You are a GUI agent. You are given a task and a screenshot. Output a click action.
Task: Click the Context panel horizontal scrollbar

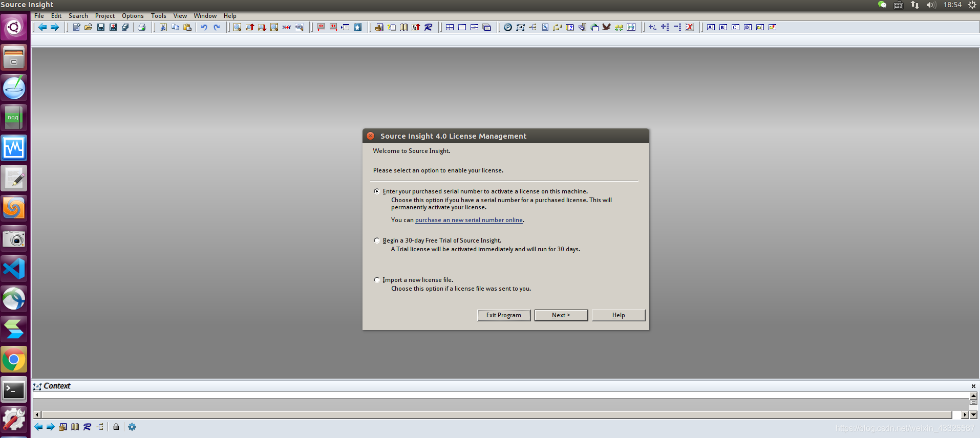click(496, 414)
